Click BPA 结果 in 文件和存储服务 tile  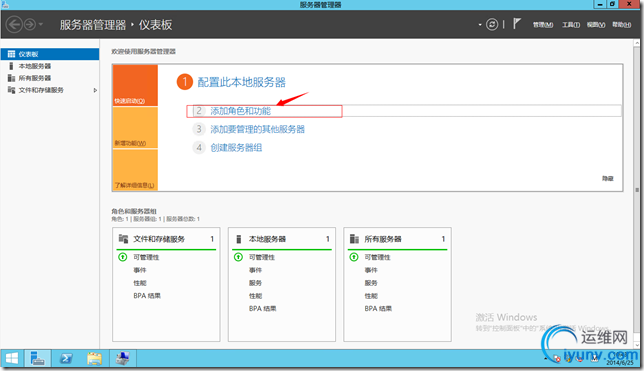click(147, 295)
